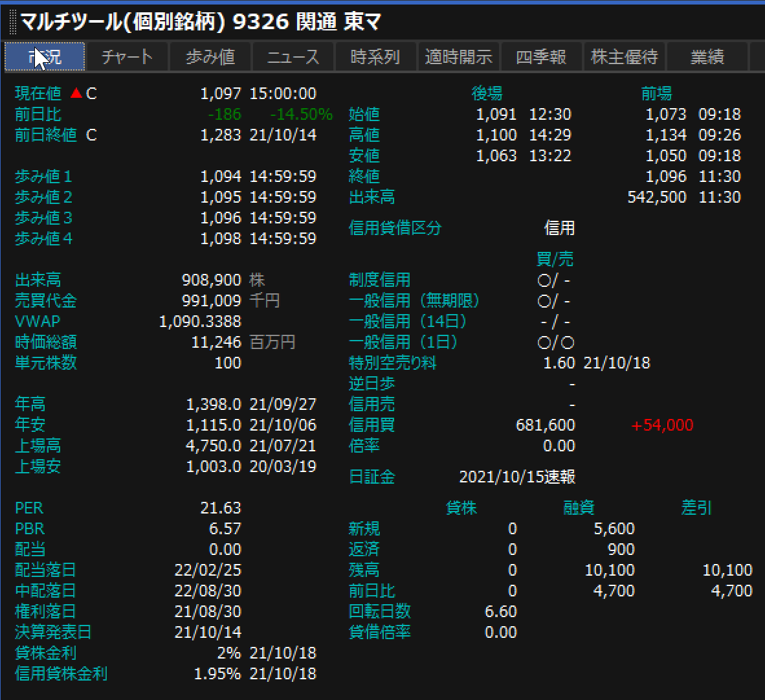Viewport: 765px width, 700px height.
Task: Open the 業績 tab
Action: 707,56
